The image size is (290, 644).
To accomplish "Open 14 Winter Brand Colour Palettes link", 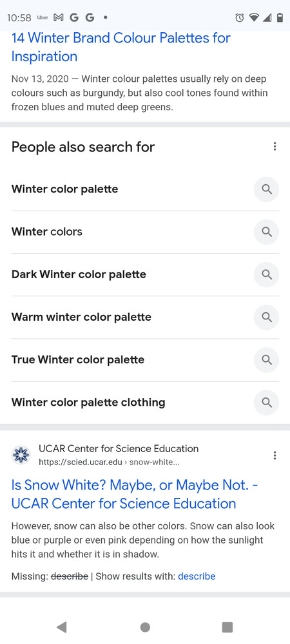I will [x=121, y=47].
